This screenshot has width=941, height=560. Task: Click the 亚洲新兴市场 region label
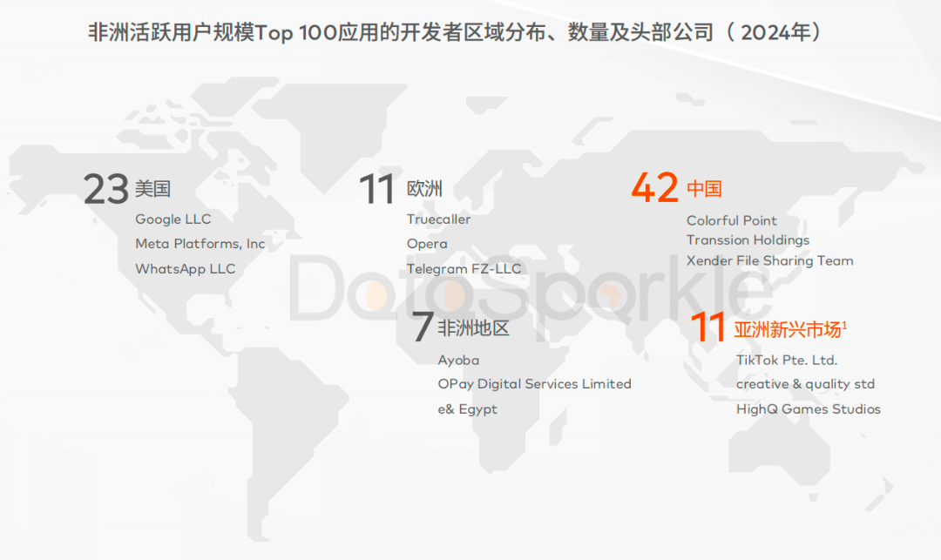click(x=789, y=329)
